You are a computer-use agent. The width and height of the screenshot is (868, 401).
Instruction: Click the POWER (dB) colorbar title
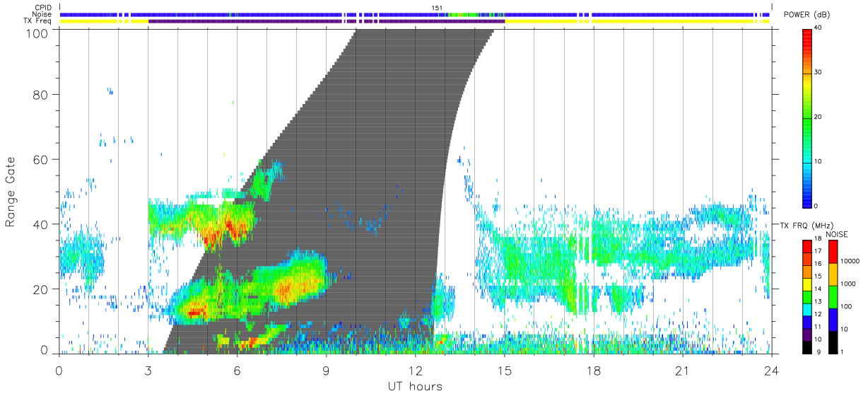[807, 15]
